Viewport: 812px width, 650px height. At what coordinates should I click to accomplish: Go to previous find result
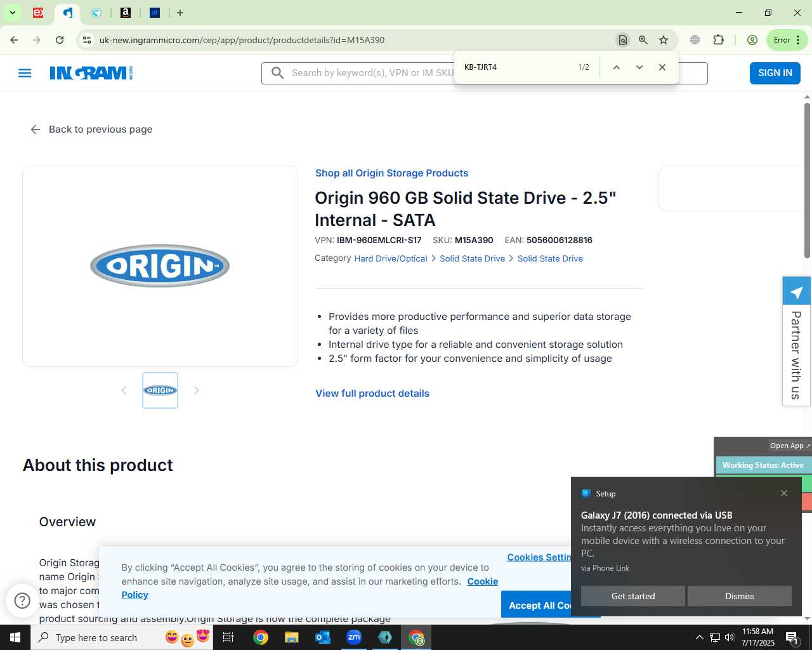[616, 67]
